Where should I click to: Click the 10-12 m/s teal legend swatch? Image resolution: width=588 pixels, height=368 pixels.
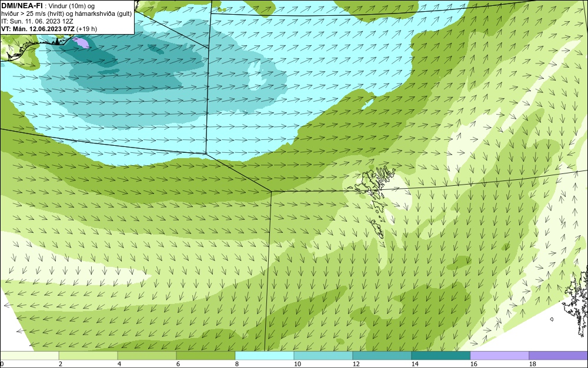coord(323,355)
